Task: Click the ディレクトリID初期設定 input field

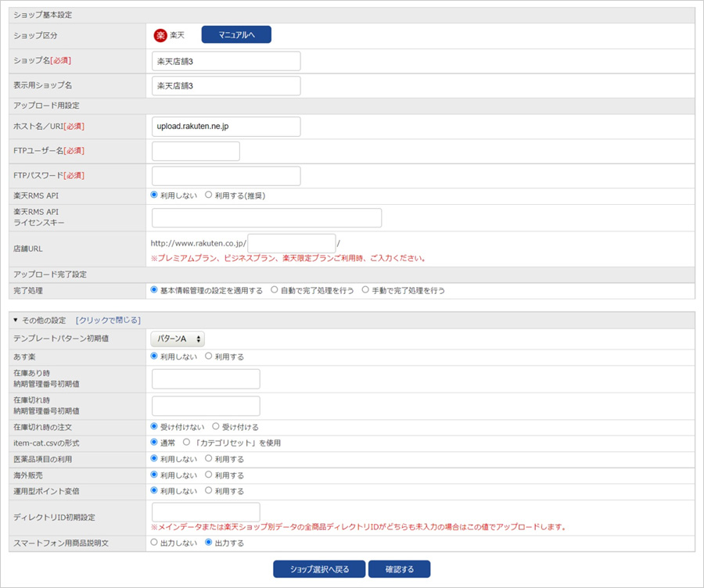Action: tap(206, 512)
